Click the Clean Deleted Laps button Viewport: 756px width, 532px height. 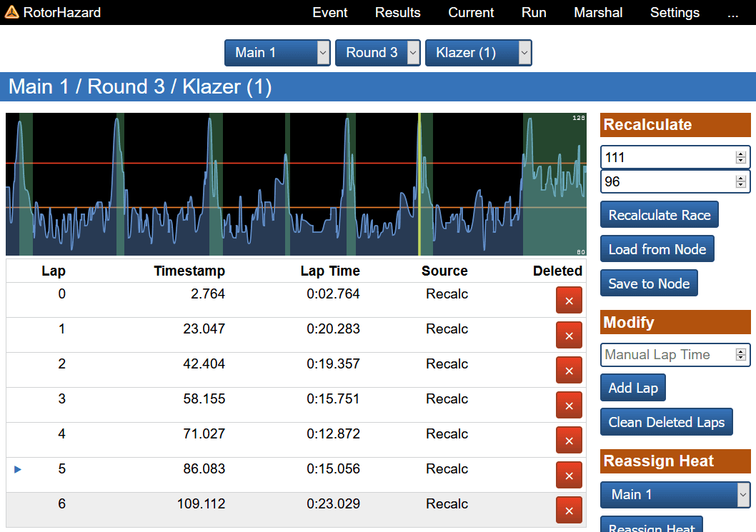[666, 421]
